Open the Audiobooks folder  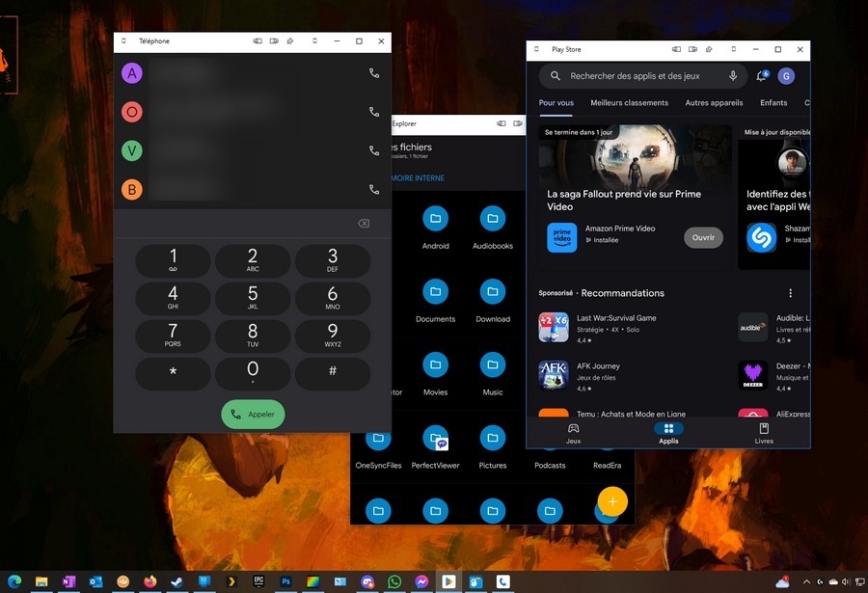[x=493, y=220]
